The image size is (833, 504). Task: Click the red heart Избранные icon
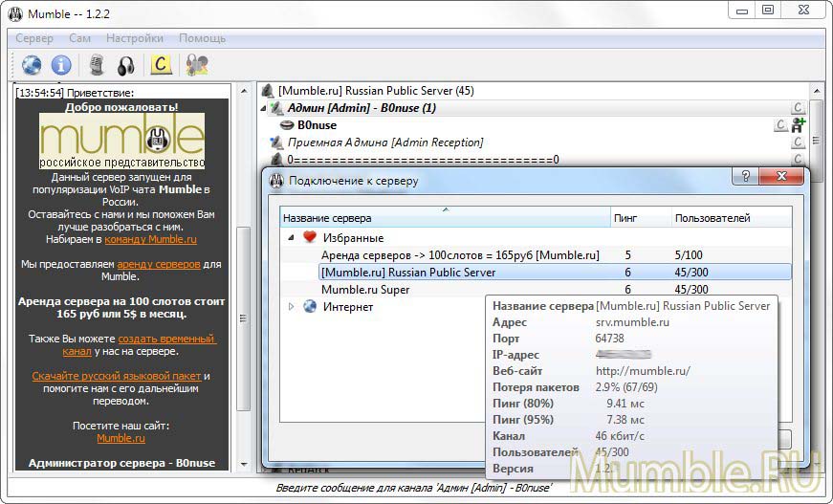coord(310,237)
